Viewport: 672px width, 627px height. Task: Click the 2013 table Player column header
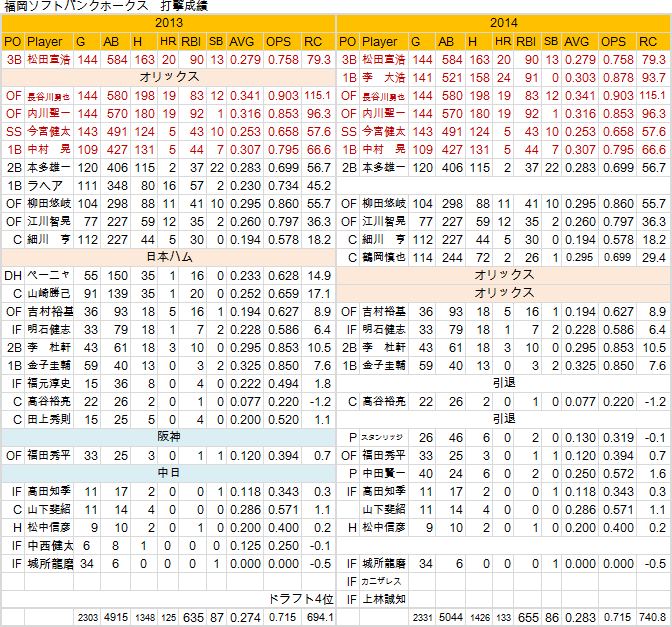[x=49, y=42]
